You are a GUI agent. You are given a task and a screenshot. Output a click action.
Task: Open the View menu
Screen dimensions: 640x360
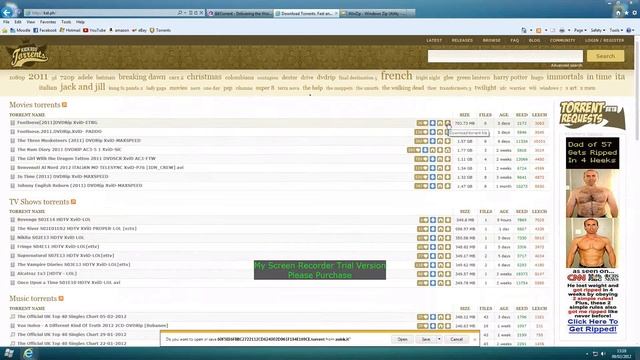[x=31, y=22]
